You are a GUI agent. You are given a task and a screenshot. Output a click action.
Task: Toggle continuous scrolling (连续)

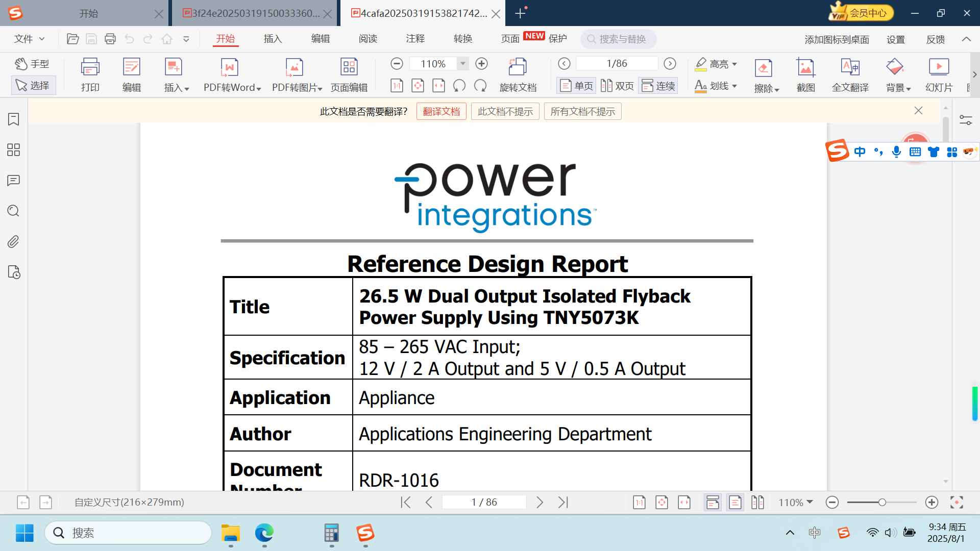658,86
